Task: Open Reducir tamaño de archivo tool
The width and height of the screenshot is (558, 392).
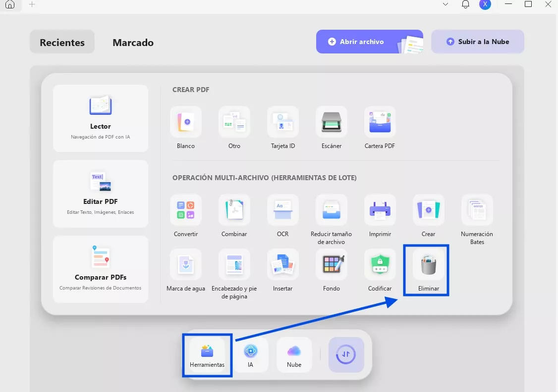Action: pos(332,220)
